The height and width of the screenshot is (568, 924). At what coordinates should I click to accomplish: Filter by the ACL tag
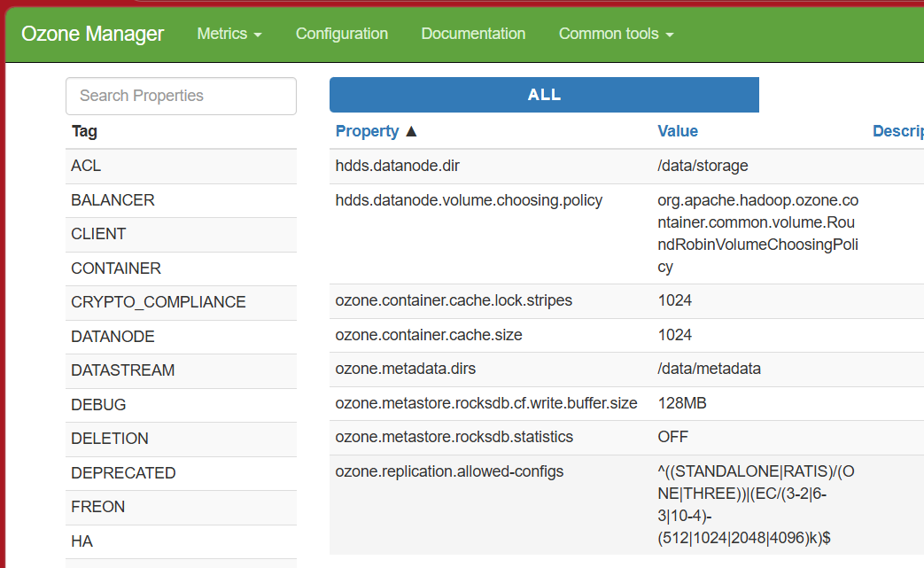point(181,167)
